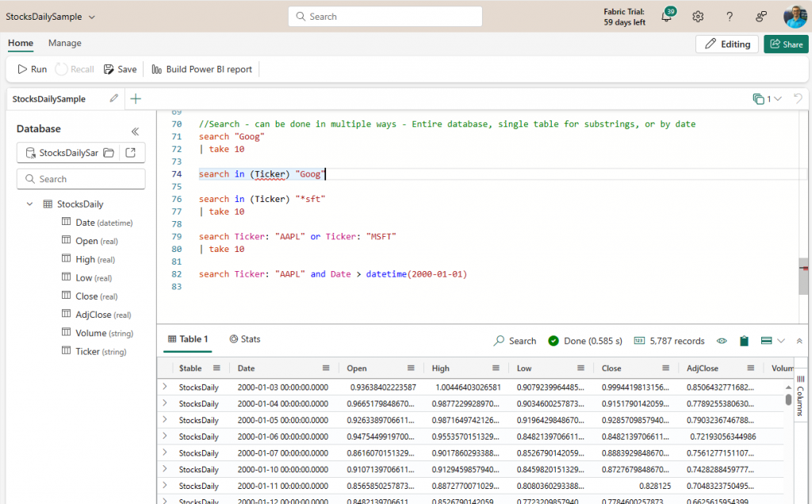Open database in new window icon
This screenshot has height=504, width=812.
[131, 153]
